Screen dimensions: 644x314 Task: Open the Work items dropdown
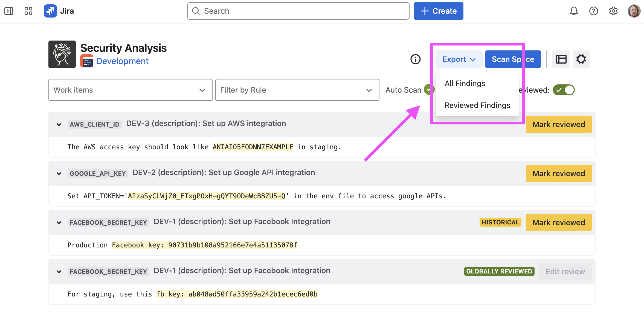[130, 90]
